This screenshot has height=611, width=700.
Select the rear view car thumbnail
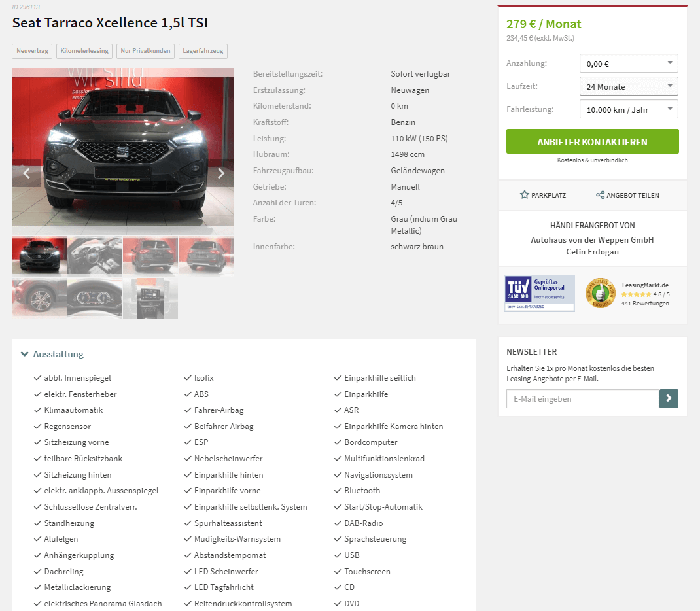tap(150, 255)
